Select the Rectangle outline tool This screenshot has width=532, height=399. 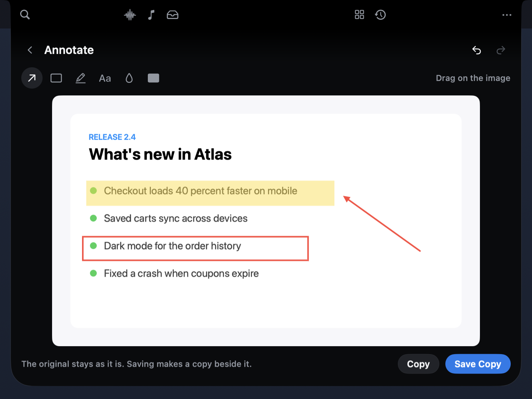tap(56, 78)
